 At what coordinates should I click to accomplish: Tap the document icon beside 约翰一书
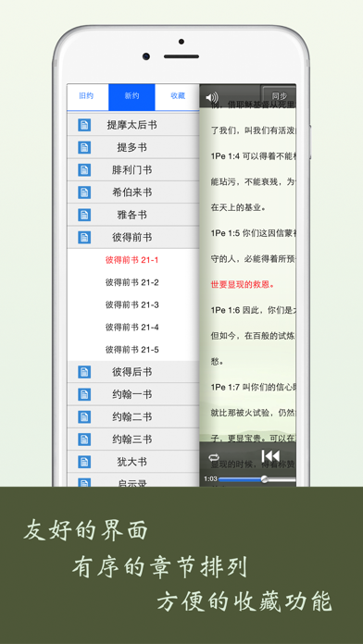[x=84, y=394]
